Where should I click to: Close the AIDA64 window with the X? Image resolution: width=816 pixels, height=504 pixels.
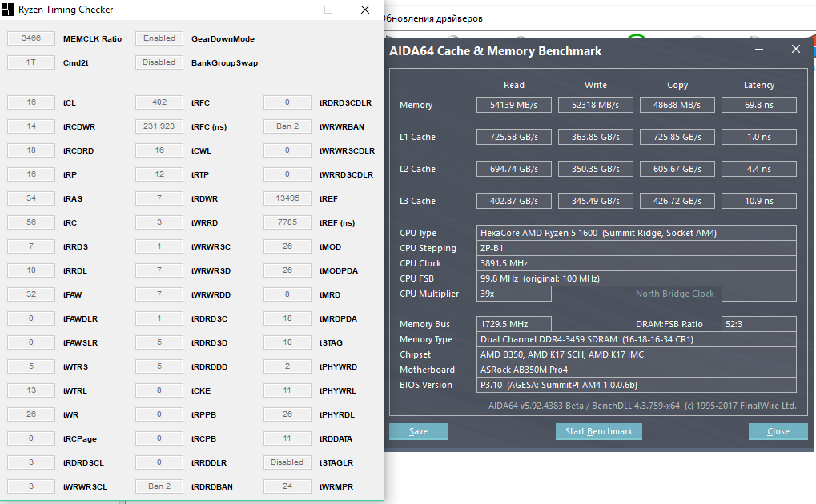795,50
